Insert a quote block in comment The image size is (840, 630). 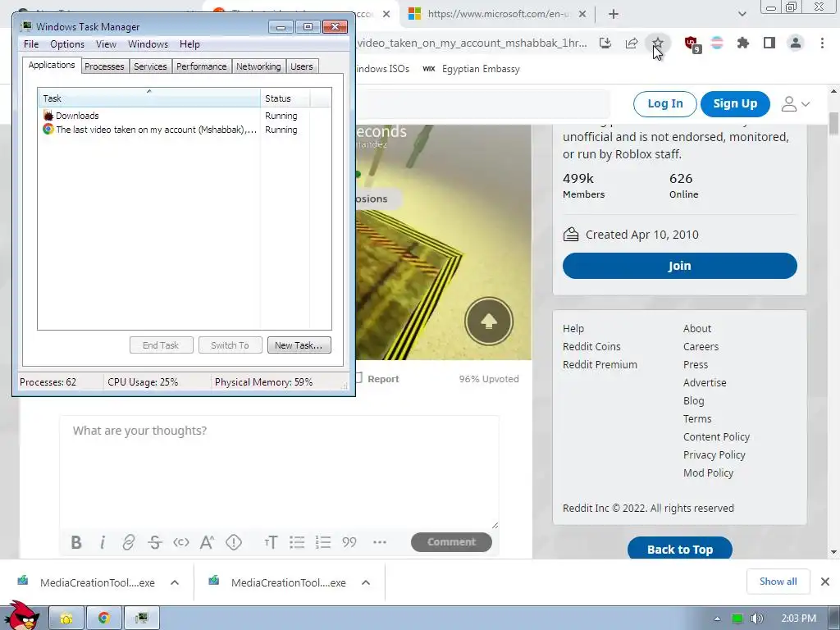pos(349,542)
